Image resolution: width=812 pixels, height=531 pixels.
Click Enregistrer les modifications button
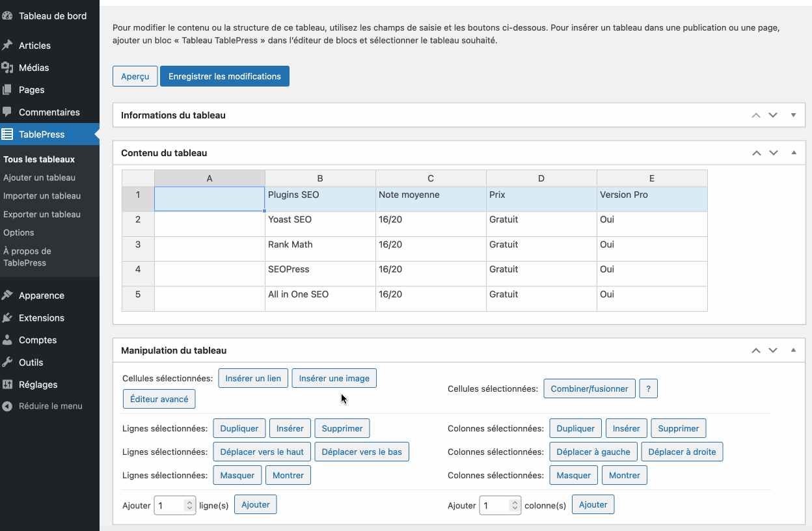pos(224,76)
